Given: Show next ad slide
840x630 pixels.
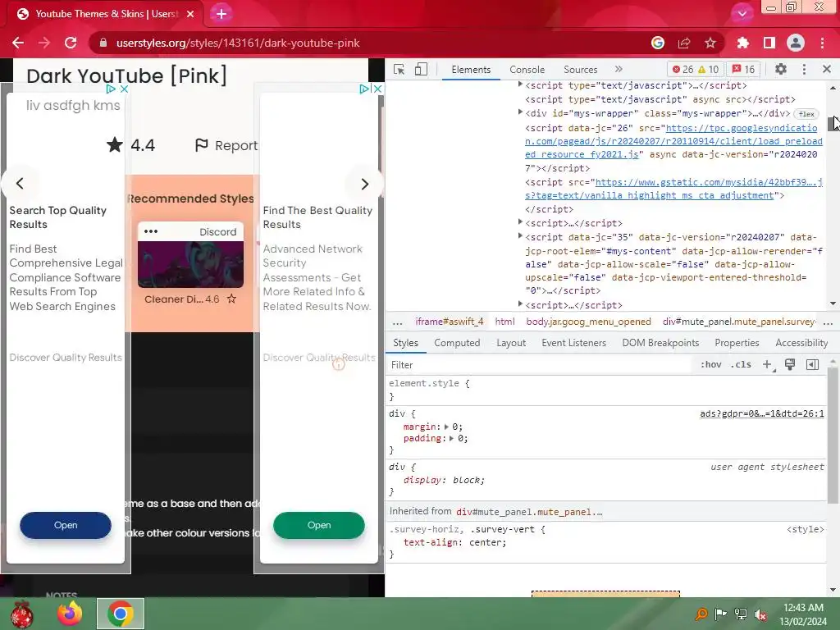Looking at the screenshot, I should pos(364,185).
